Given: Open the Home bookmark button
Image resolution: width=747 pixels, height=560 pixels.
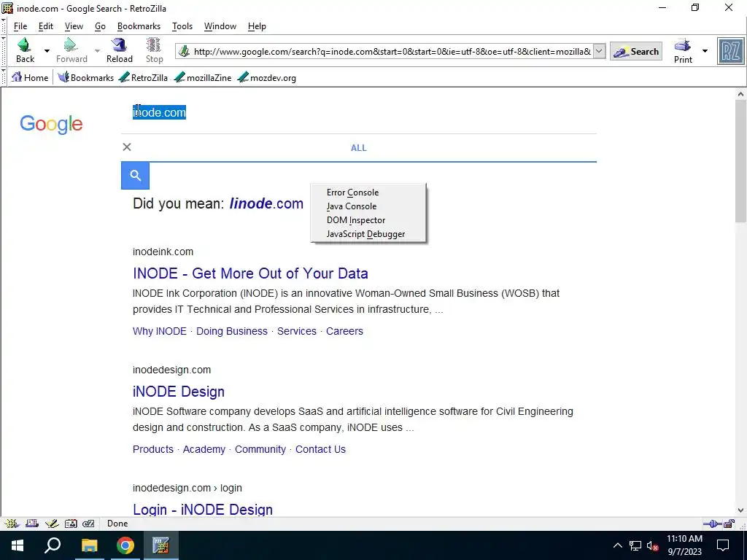Looking at the screenshot, I should (30, 77).
